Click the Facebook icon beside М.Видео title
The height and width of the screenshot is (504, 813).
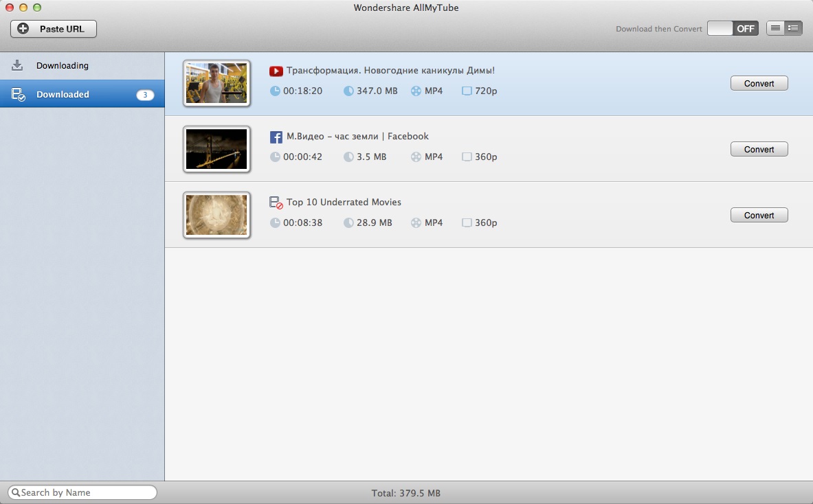276,137
